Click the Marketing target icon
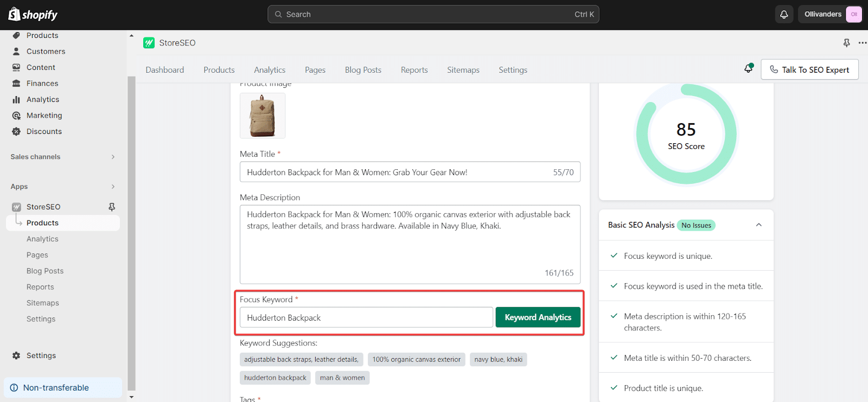 tap(16, 116)
